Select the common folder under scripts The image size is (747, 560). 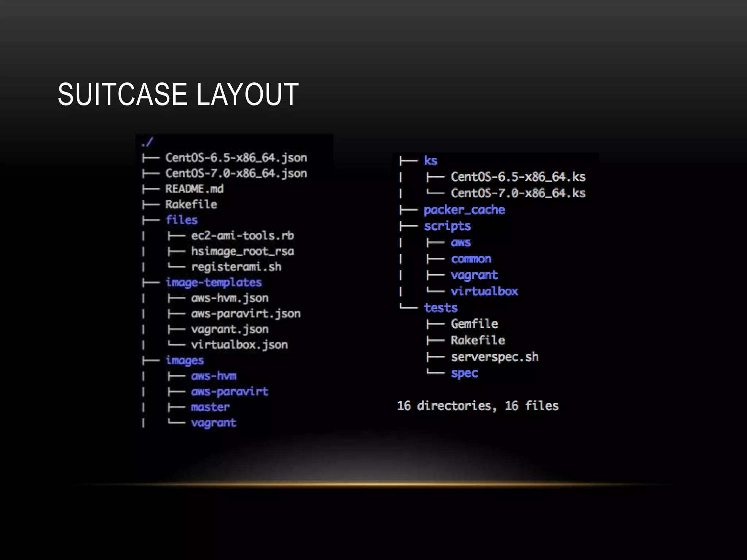pyautogui.click(x=471, y=259)
